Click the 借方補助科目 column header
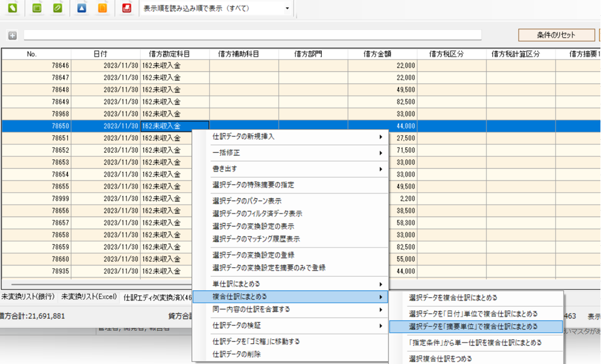601x364 pixels. tap(244, 54)
